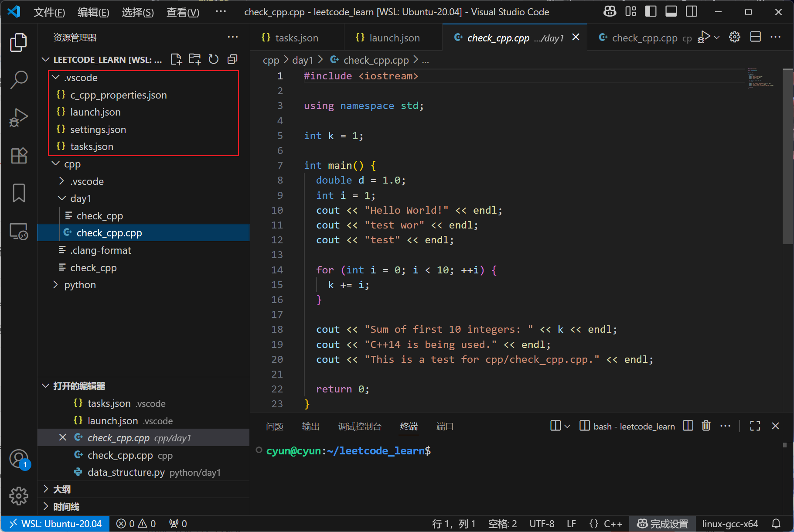Change the C++ language mode
The image size is (794, 532).
coord(613,524)
